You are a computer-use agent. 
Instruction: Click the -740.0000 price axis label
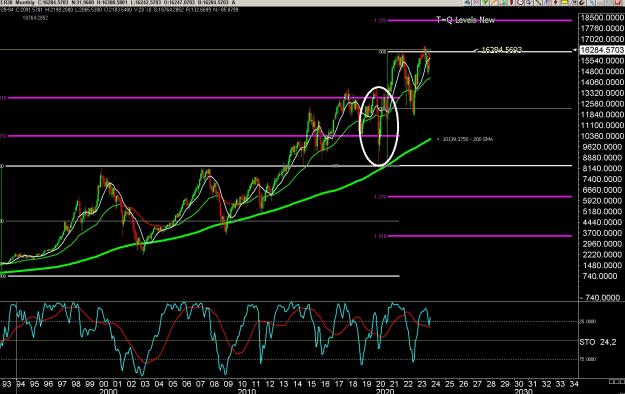600,297
